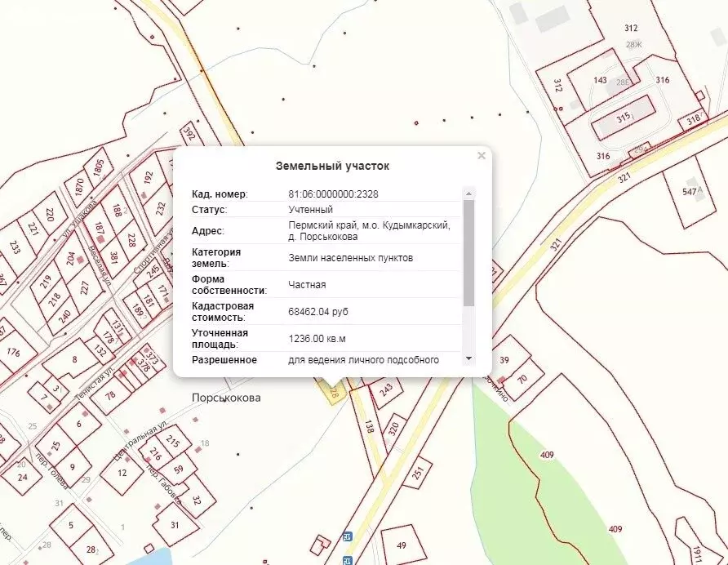Select parcel 24 on the map
Image resolution: width=728 pixels, height=565 pixels.
tap(22, 477)
